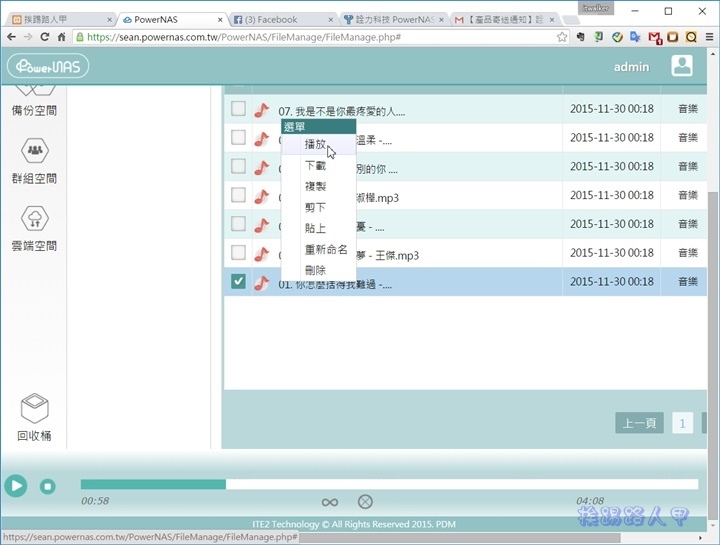Tick checkbox for the 王傑.mp3 row
Viewport: 720px width, 545px height.
click(238, 253)
